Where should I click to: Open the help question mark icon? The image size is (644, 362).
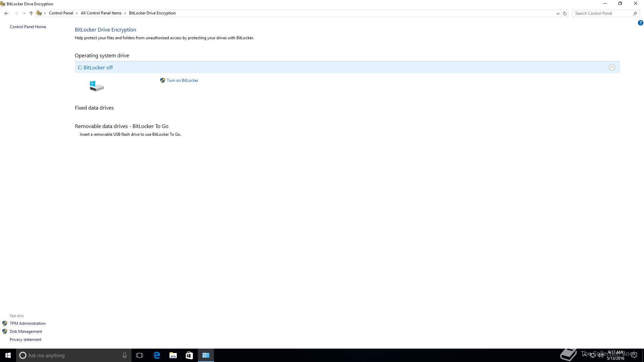(640, 23)
